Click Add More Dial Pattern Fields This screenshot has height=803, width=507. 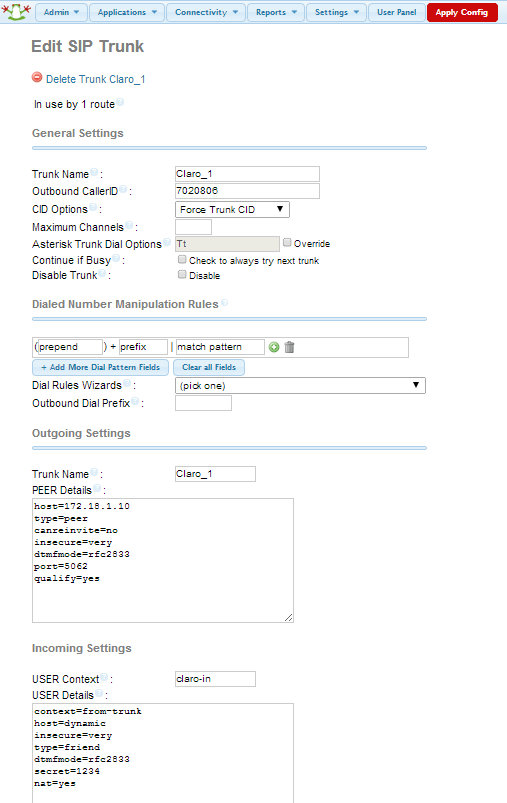tap(100, 367)
